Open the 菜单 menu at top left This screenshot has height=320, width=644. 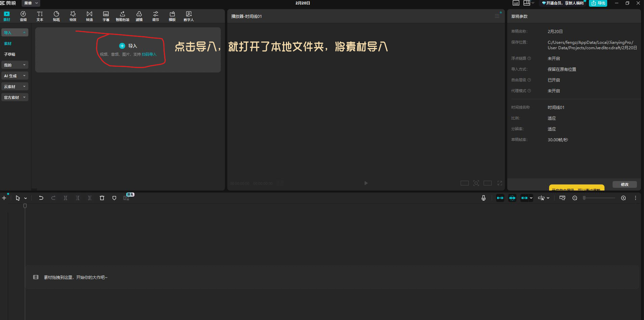30,3
